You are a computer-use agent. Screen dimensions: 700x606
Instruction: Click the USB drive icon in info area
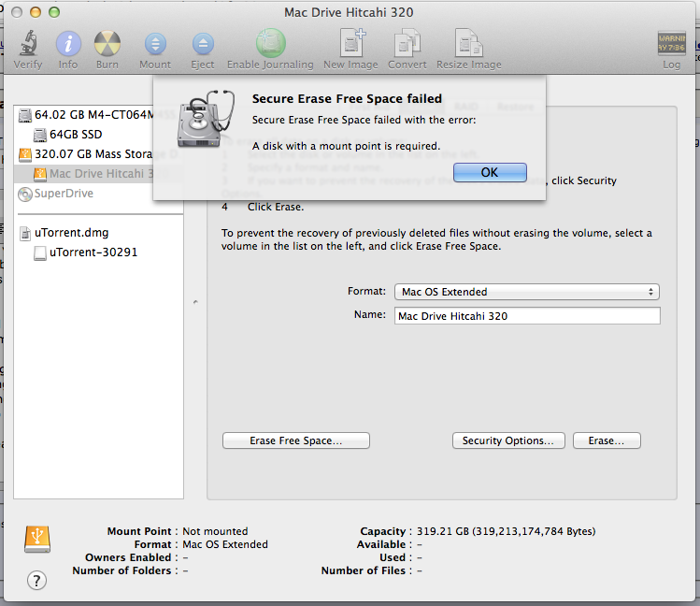click(x=37, y=540)
